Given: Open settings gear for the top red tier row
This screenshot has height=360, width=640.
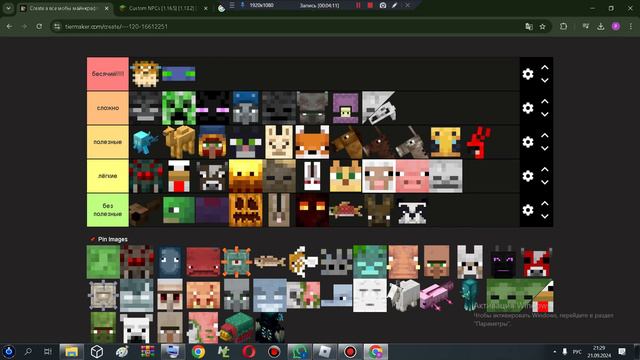Looking at the screenshot, I should coord(528,74).
